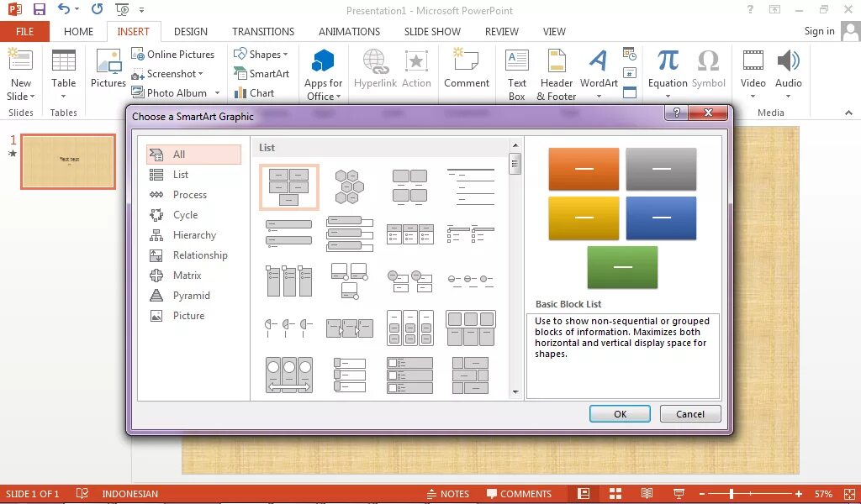This screenshot has width=861, height=504.
Task: Select Basic Block List layout thumbnail
Action: 289,187
